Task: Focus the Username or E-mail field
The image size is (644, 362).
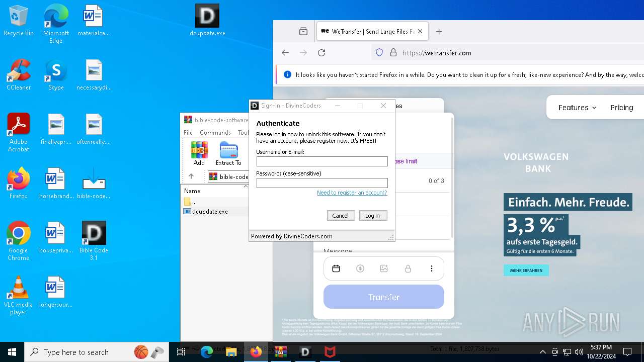Action: (x=322, y=161)
